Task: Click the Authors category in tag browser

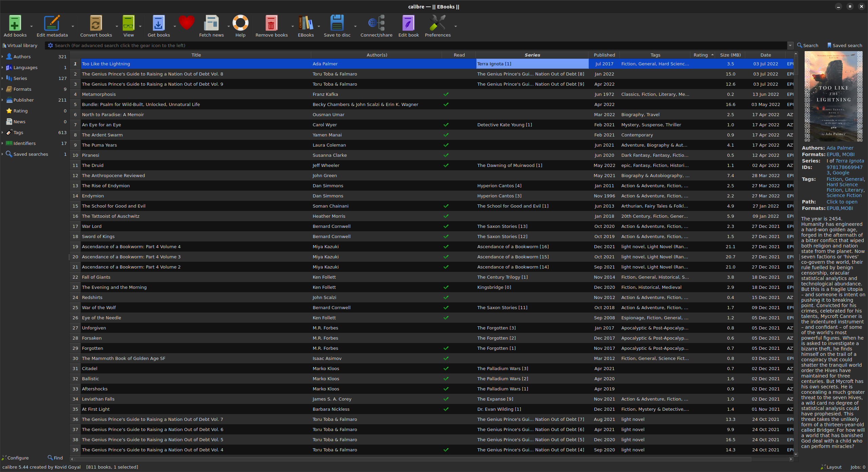Action: pos(22,57)
